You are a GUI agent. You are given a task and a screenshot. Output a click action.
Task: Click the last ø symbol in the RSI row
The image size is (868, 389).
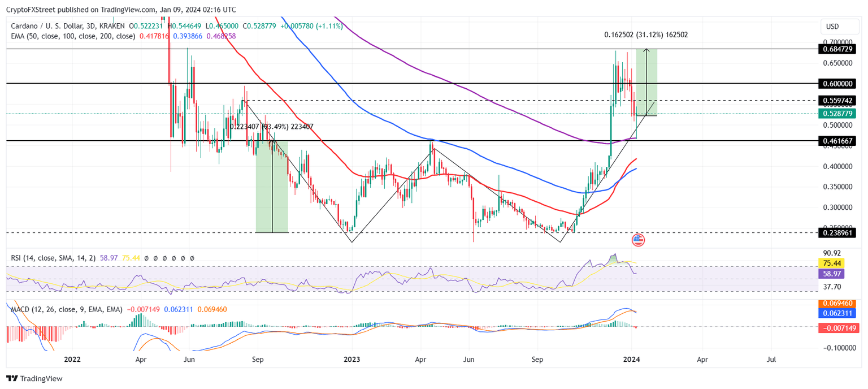(192, 258)
